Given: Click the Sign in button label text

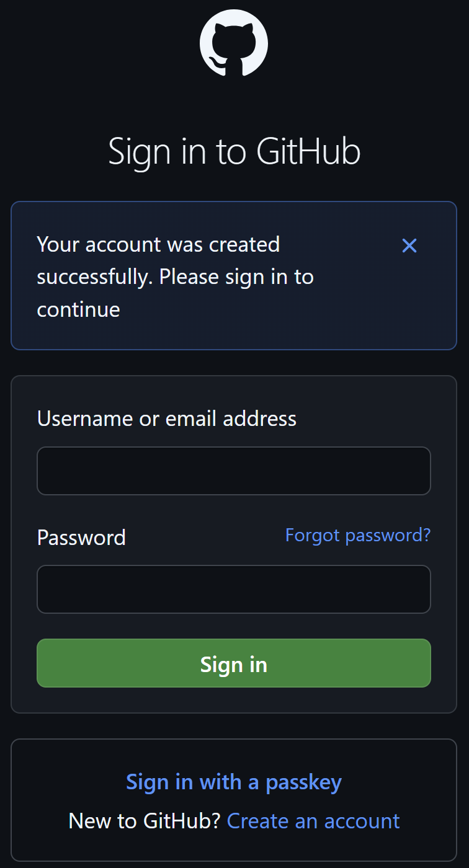Looking at the screenshot, I should click(234, 663).
